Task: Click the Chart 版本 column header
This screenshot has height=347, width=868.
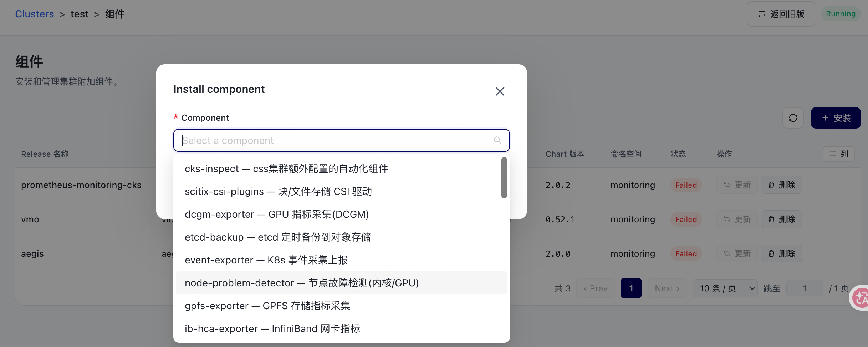Action: click(565, 154)
